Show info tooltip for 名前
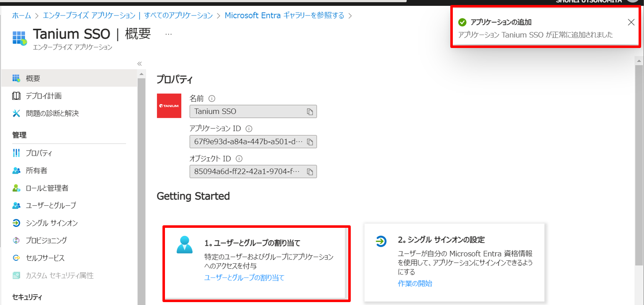The height and width of the screenshot is (305, 644). coord(212,99)
